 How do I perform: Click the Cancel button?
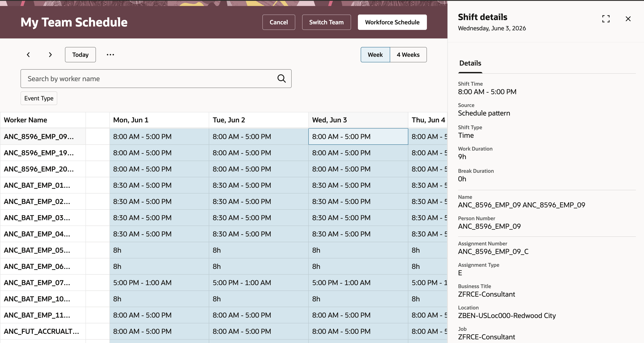(278, 22)
